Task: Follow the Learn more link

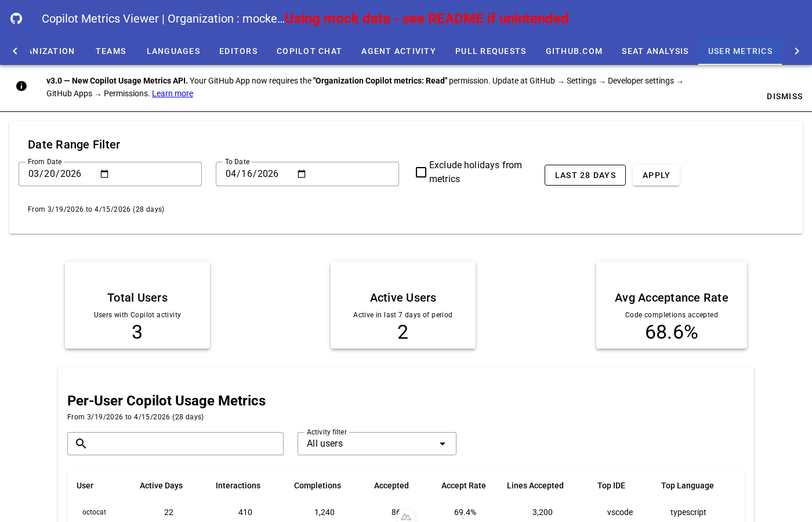Action: [172, 93]
